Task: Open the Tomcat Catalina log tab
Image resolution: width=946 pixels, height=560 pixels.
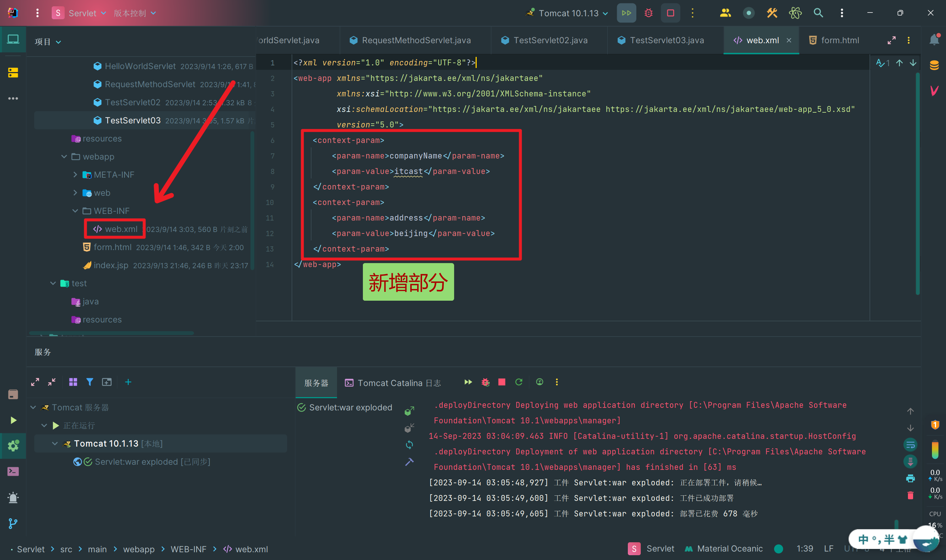Action: 393,383
